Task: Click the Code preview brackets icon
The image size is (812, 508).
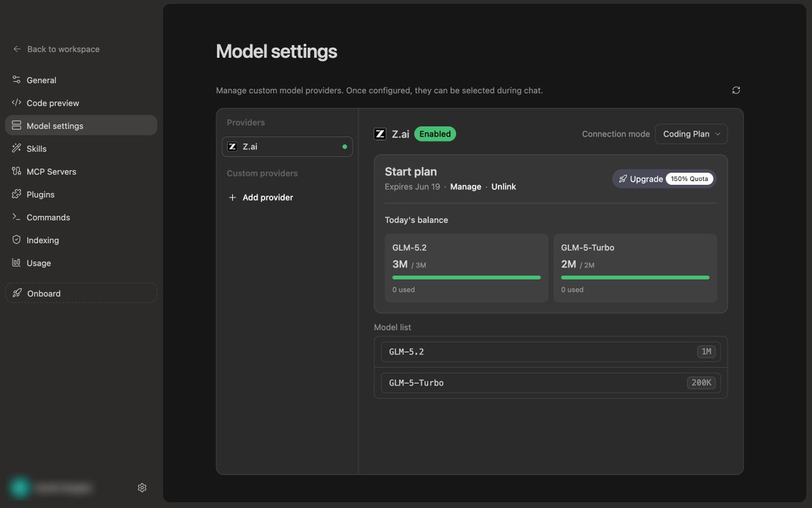Action: tap(16, 103)
